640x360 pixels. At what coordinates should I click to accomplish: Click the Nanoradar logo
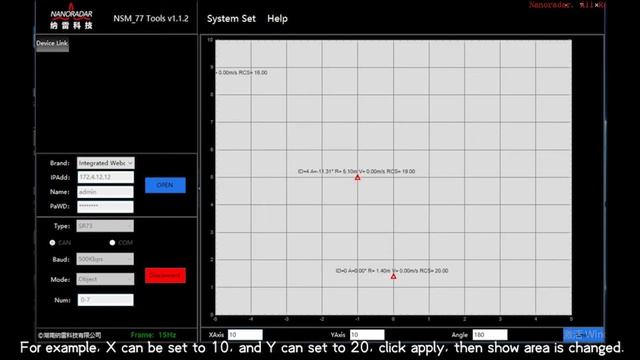tap(71, 16)
